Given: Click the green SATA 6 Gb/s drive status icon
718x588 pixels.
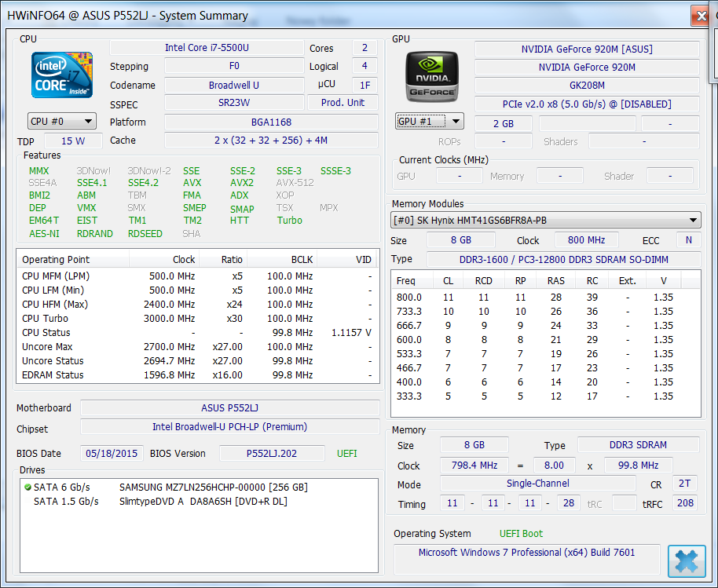Looking at the screenshot, I should click(27, 488).
